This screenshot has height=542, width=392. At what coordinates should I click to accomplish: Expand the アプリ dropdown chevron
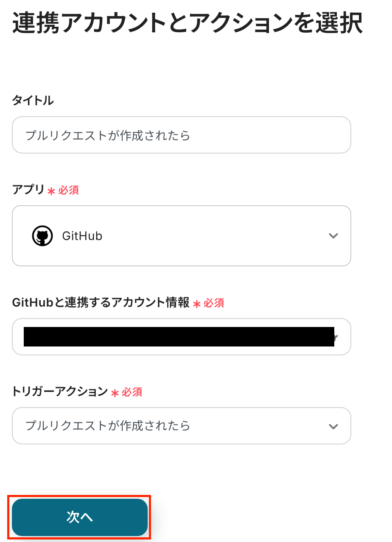coord(333,236)
